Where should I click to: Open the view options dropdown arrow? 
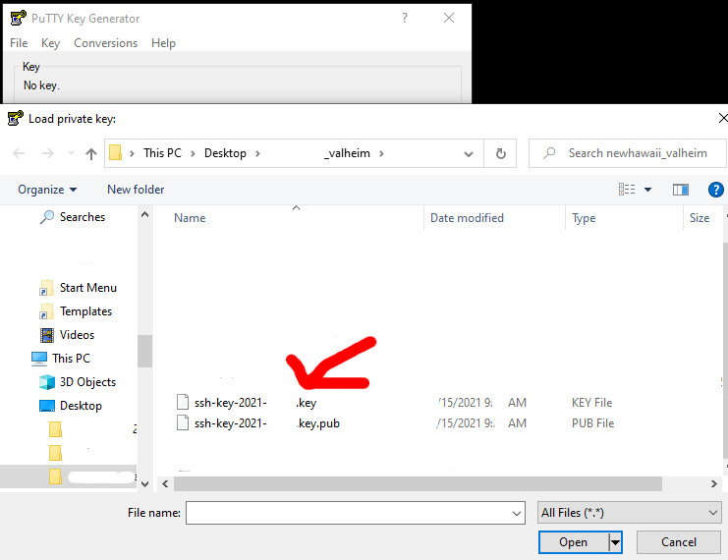click(x=647, y=190)
